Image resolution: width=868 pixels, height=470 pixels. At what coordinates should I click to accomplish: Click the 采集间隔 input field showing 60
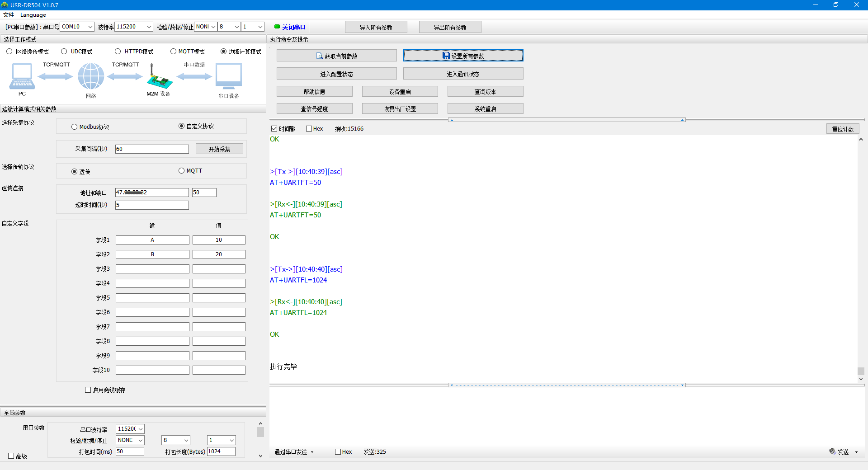pos(152,149)
